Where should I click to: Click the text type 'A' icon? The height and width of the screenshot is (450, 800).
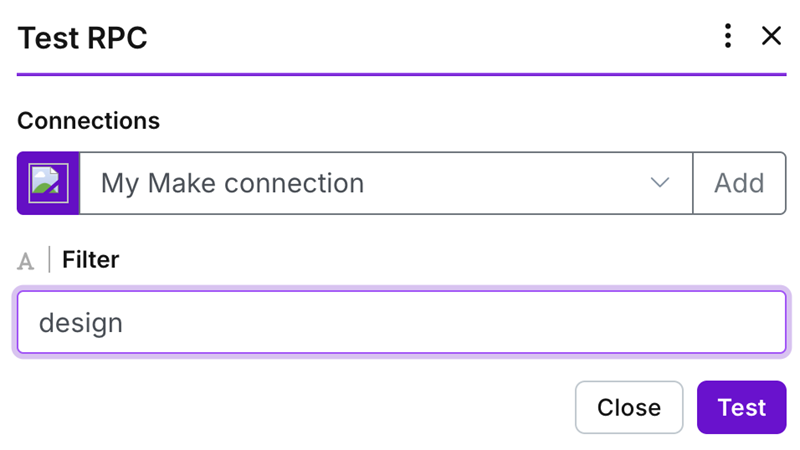pos(26,261)
